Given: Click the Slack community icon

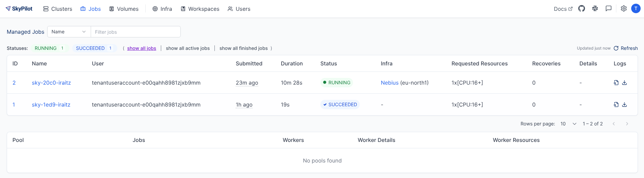Looking at the screenshot, I should tap(595, 9).
